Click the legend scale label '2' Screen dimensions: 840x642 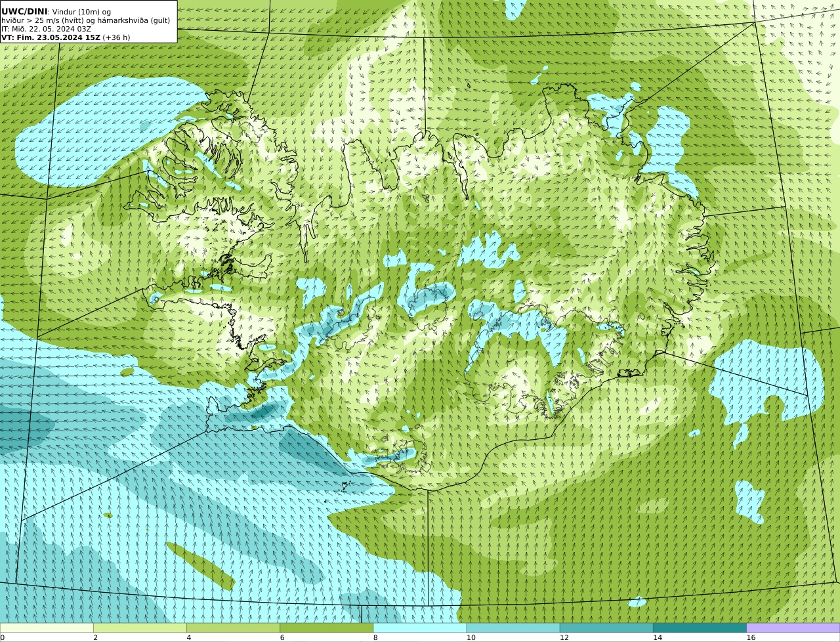click(x=95, y=637)
